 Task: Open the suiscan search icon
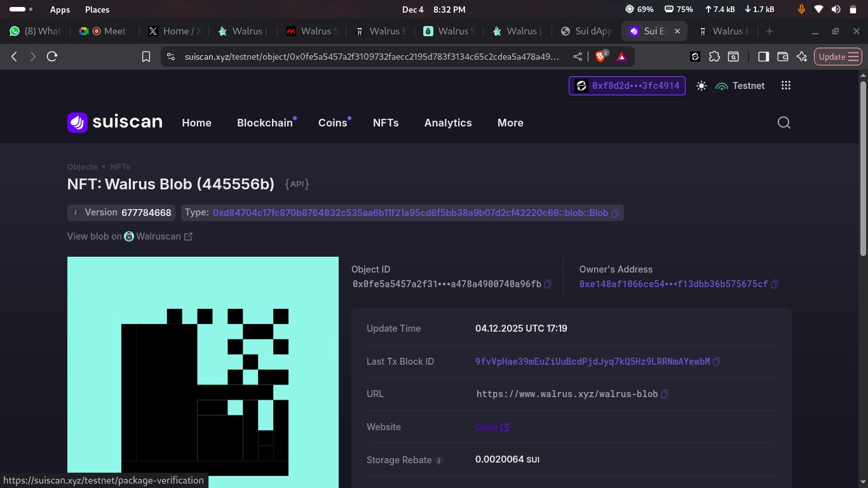click(x=784, y=123)
